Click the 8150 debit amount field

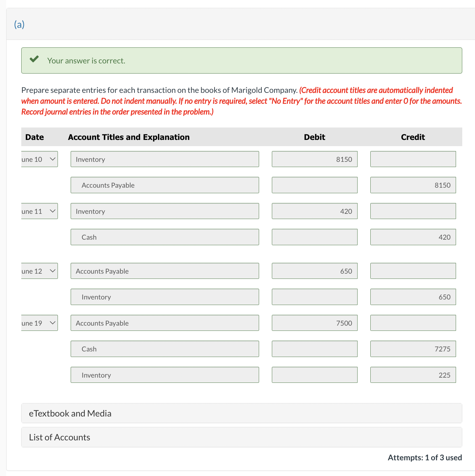(314, 159)
